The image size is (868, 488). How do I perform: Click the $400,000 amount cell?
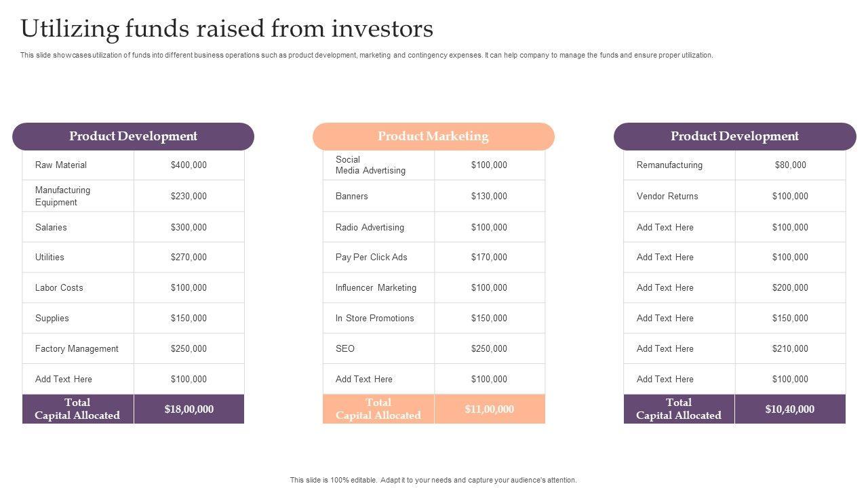pos(189,165)
